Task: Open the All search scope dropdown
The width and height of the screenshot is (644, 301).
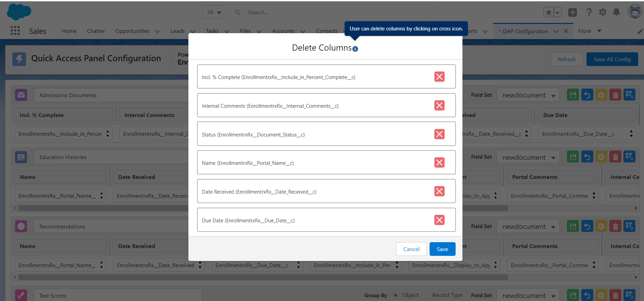Action: (214, 12)
